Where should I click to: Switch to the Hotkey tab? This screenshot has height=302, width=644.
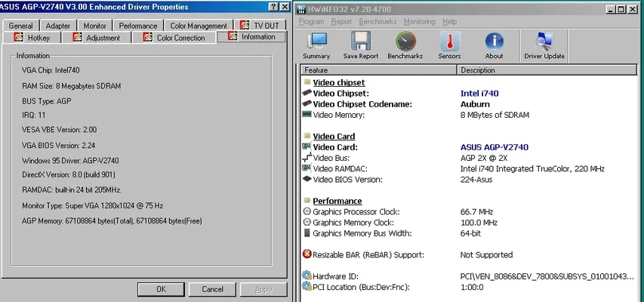click(x=32, y=38)
